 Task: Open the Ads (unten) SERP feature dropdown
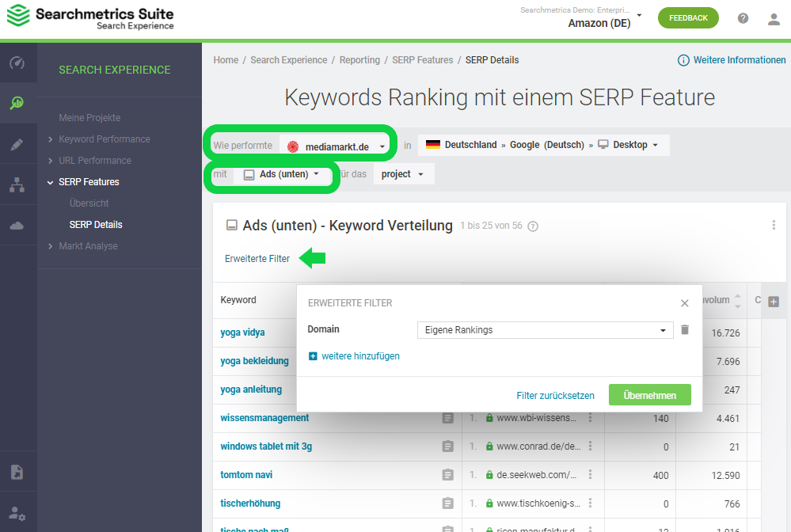pos(283,174)
